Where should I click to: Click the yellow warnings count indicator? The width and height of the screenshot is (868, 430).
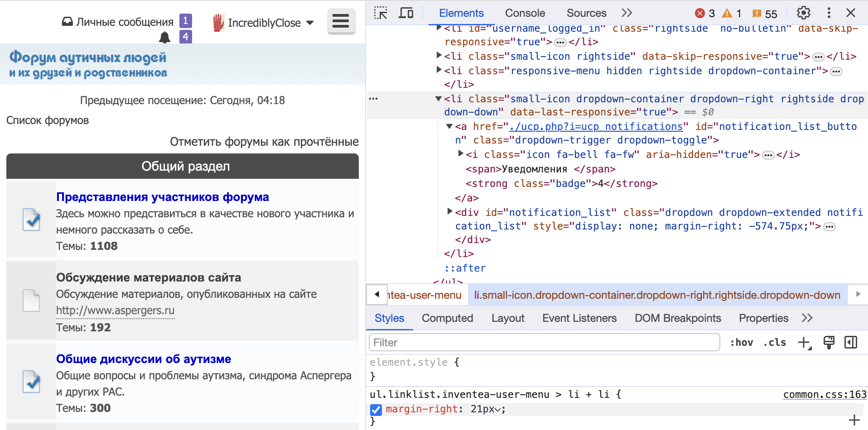(732, 14)
